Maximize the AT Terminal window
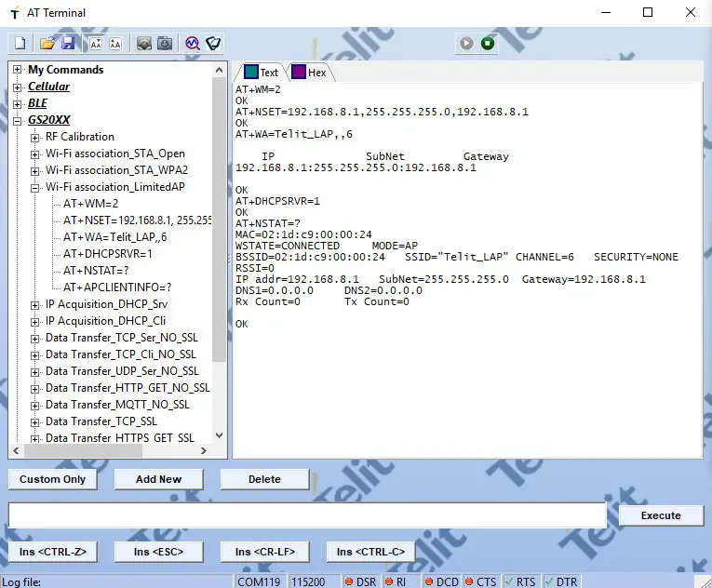This screenshot has height=588, width=712. coord(648,12)
